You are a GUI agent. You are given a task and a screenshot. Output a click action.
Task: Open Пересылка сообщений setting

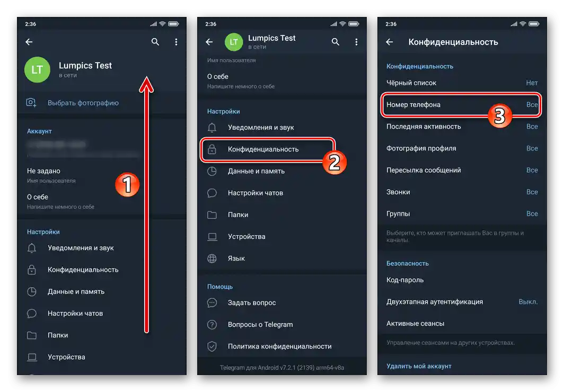point(462,171)
